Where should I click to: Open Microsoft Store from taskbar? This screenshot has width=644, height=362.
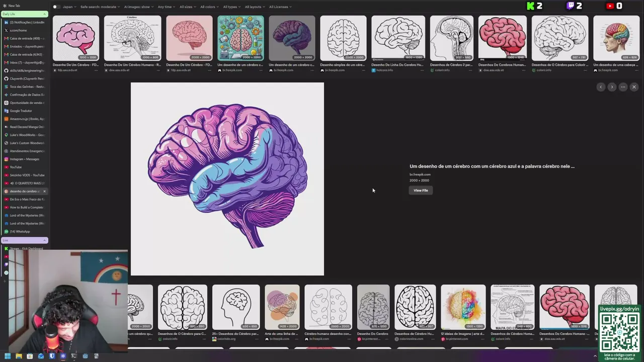click(x=30, y=356)
